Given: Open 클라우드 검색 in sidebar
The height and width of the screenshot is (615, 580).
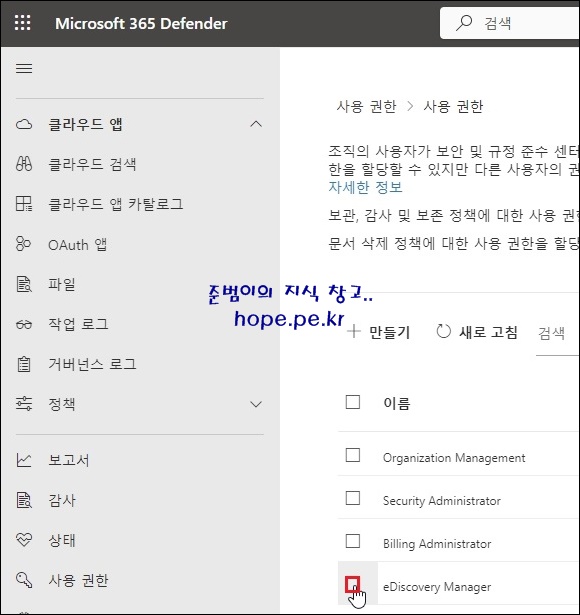Looking at the screenshot, I should click(x=92, y=164).
